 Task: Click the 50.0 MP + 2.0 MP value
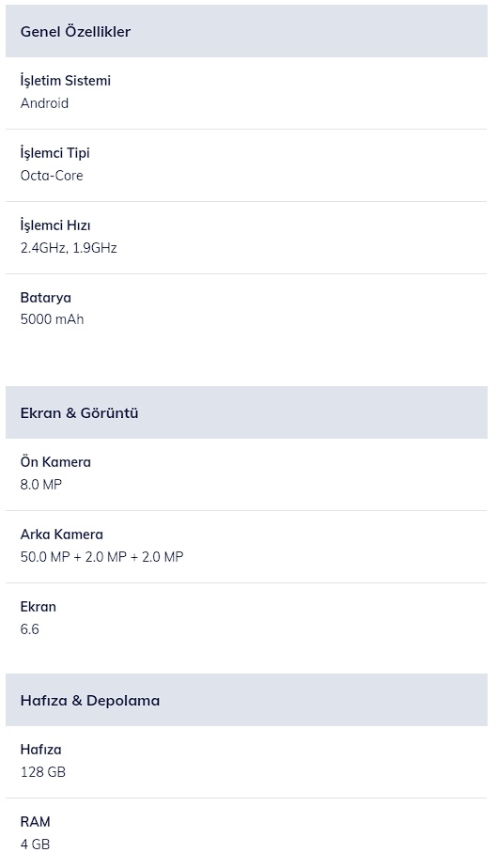coord(101,556)
